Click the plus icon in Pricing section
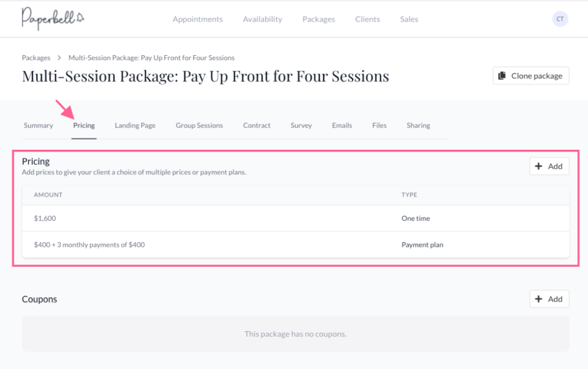 pyautogui.click(x=539, y=166)
